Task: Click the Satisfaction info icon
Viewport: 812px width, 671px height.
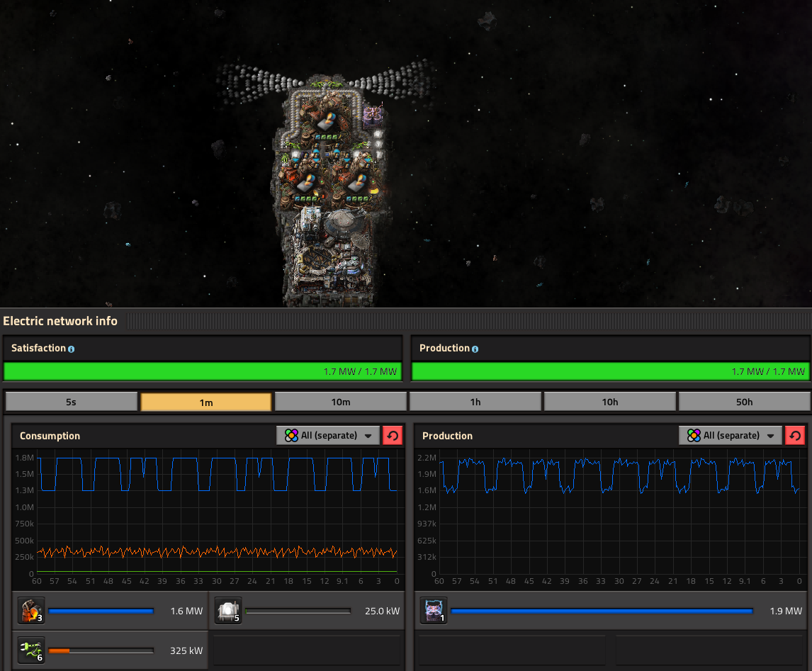Action: click(x=72, y=349)
